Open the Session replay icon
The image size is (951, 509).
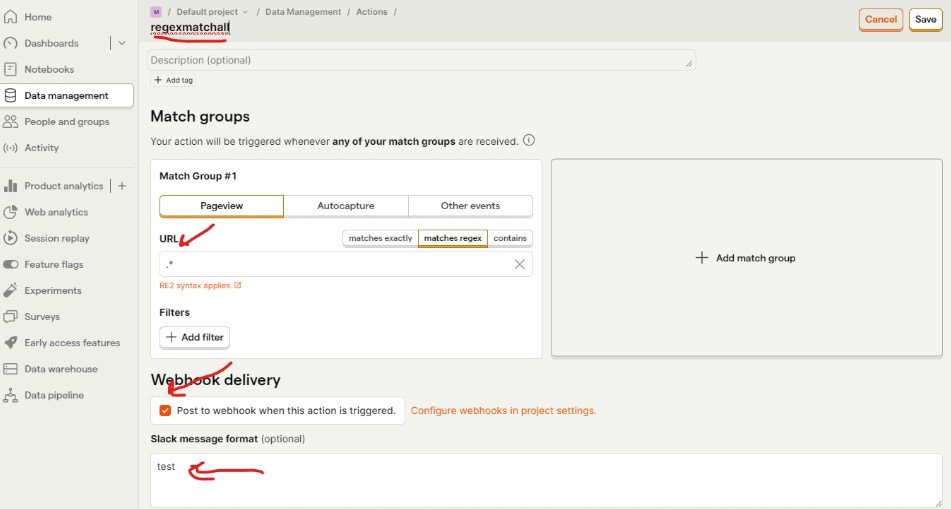pyautogui.click(x=11, y=238)
